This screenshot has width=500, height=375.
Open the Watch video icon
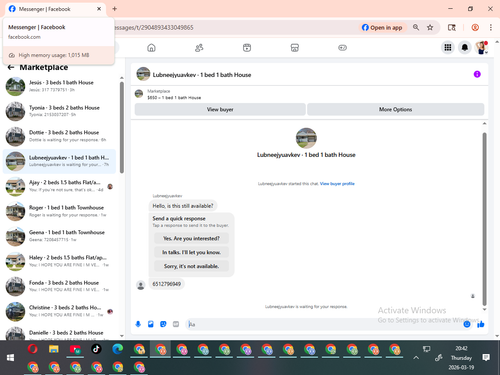247,48
